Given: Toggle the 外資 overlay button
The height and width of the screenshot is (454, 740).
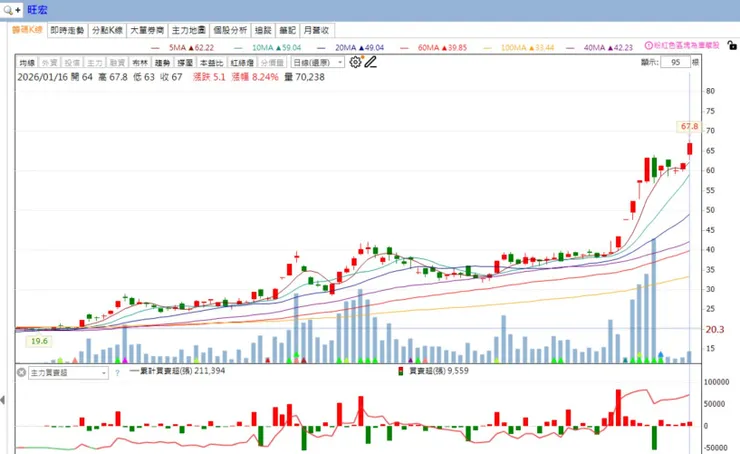Looking at the screenshot, I should [x=50, y=62].
